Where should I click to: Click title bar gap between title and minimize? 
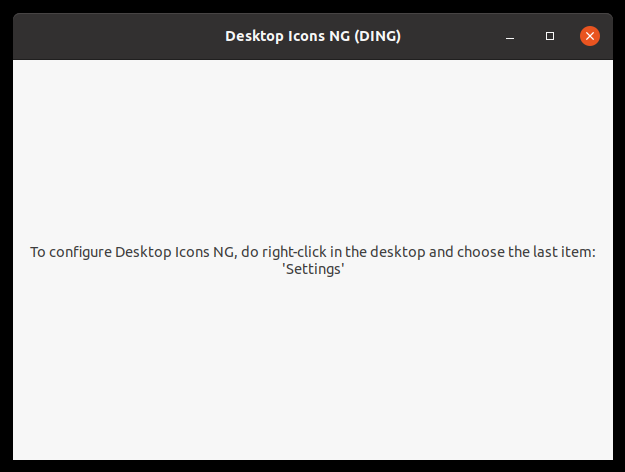(450, 36)
